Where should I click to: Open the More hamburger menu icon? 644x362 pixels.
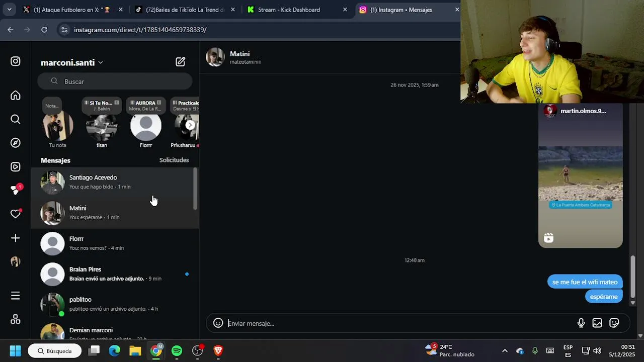click(16, 296)
